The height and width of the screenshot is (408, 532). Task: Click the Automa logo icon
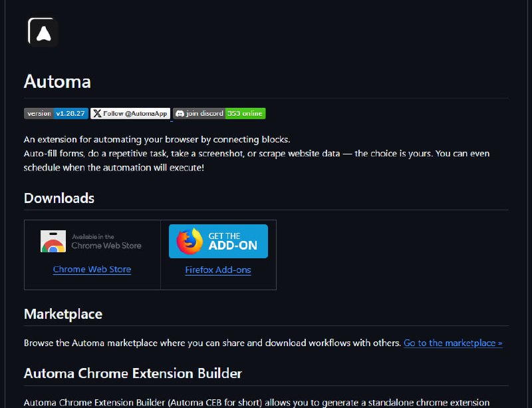(x=43, y=32)
